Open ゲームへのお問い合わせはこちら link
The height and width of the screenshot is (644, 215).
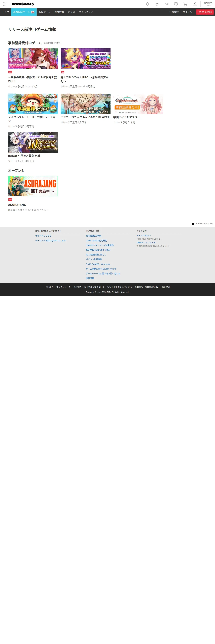pos(51,241)
